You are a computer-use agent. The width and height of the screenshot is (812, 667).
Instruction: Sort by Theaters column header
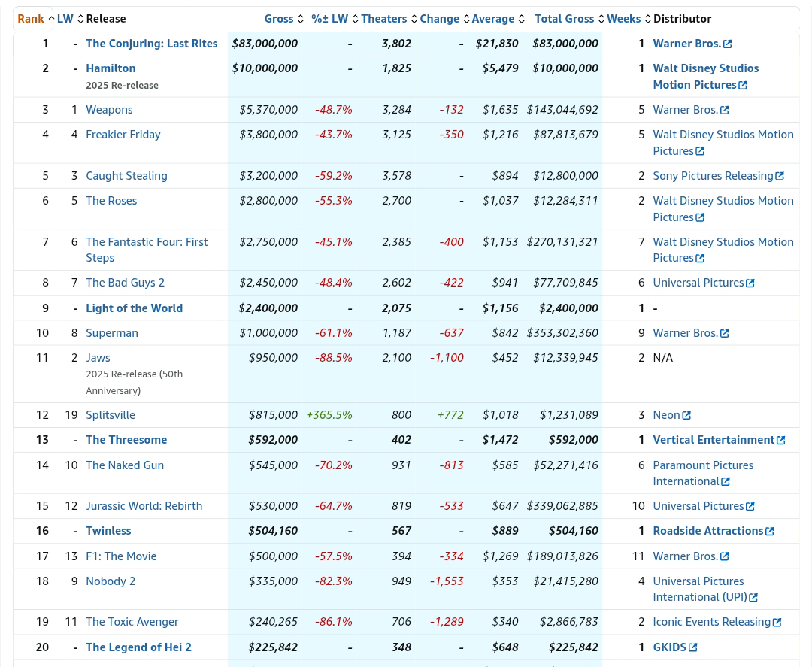click(383, 19)
